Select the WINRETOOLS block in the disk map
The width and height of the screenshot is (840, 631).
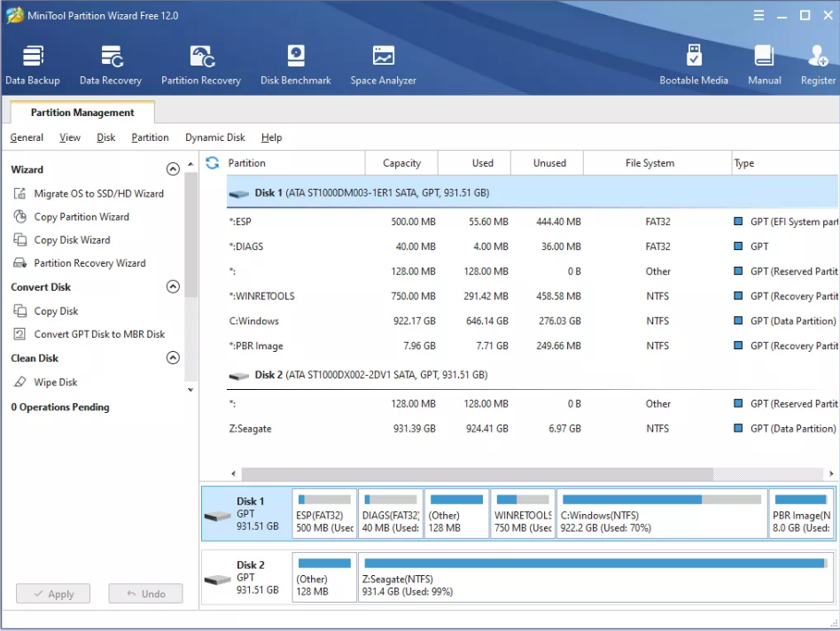[523, 513]
